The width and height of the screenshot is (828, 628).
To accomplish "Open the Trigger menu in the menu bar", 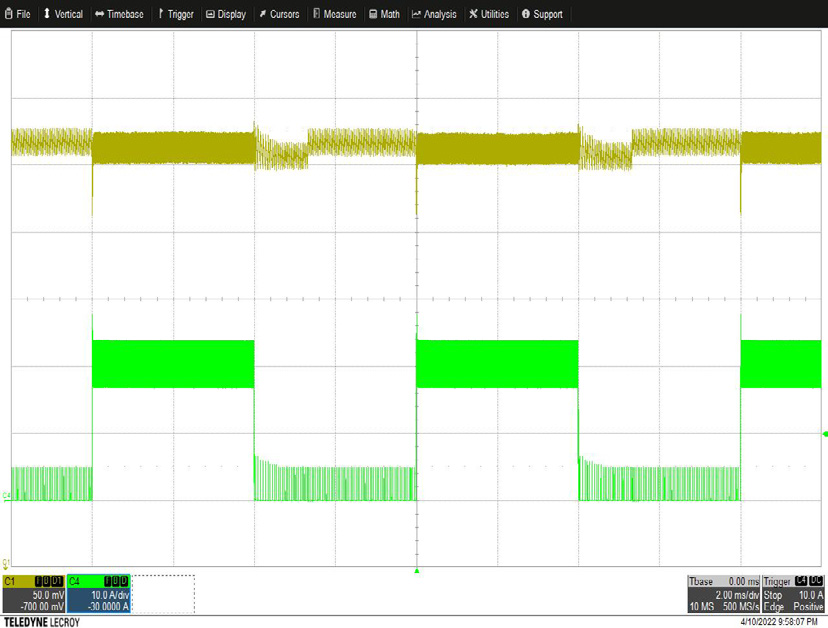I will tap(175, 14).
